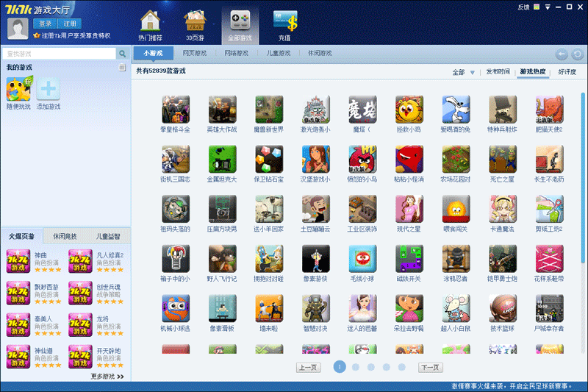
Task: Open the skin color icon near 反馈
Action: click(x=537, y=7)
